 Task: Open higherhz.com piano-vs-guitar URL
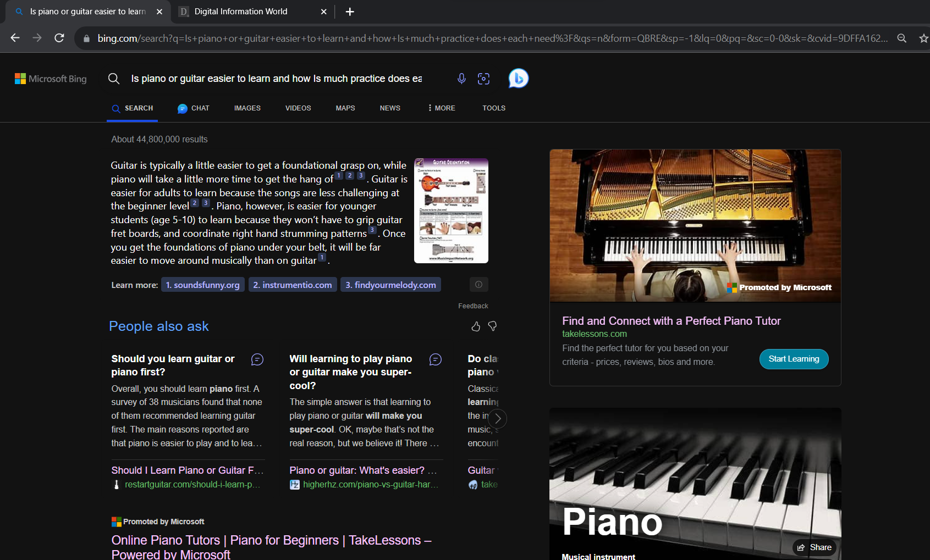coord(371,485)
